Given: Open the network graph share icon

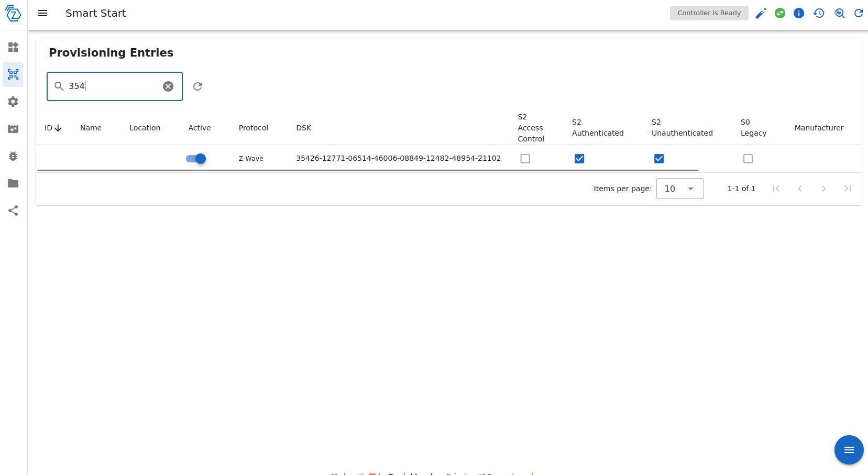Looking at the screenshot, I should click(x=13, y=211).
